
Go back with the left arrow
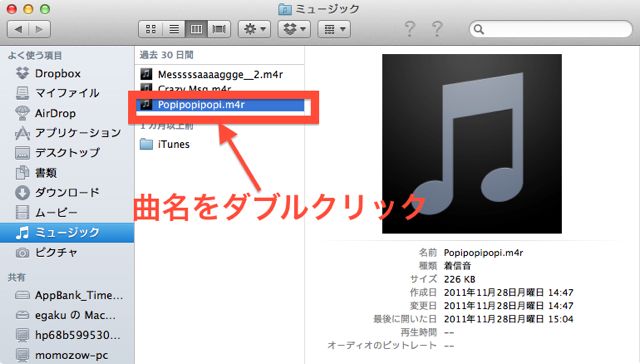pyautogui.click(x=18, y=29)
